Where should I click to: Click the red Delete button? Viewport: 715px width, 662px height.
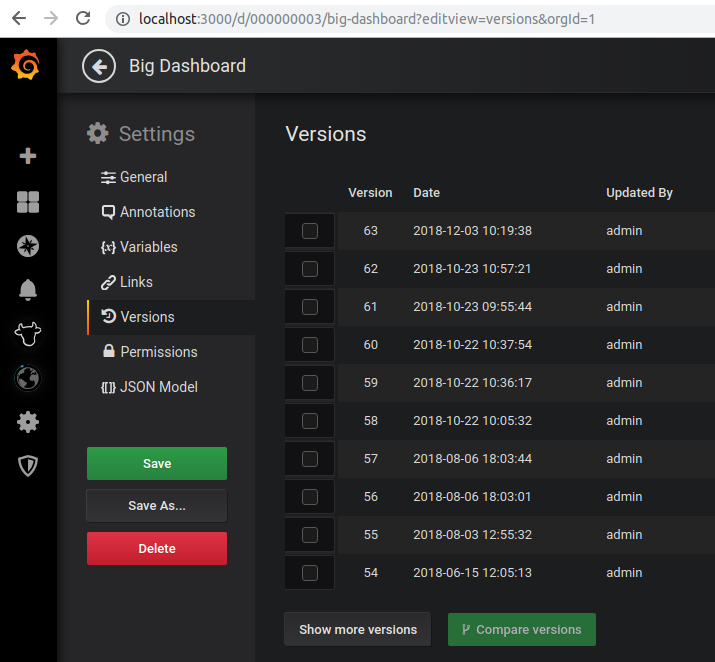157,548
